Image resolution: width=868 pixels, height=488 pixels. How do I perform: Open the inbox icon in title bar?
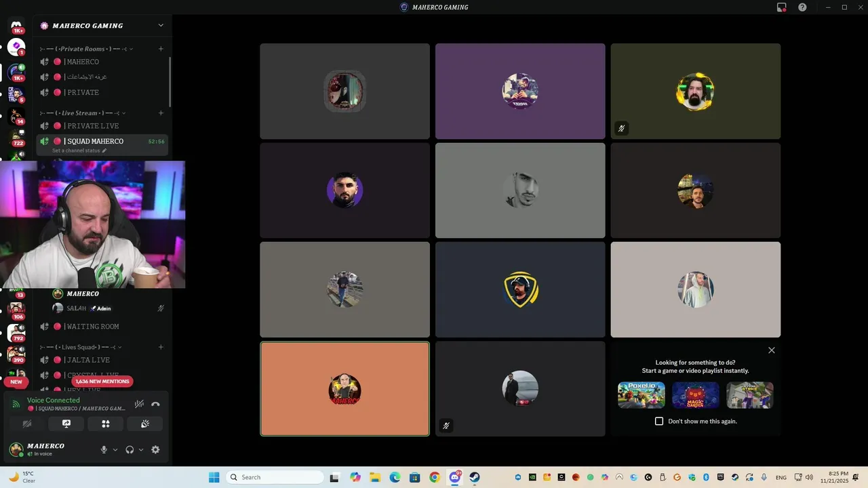(781, 7)
